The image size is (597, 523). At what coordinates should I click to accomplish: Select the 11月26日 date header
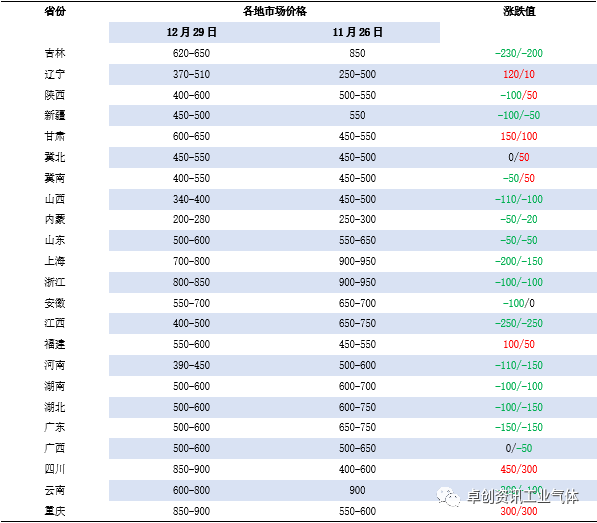click(358, 32)
